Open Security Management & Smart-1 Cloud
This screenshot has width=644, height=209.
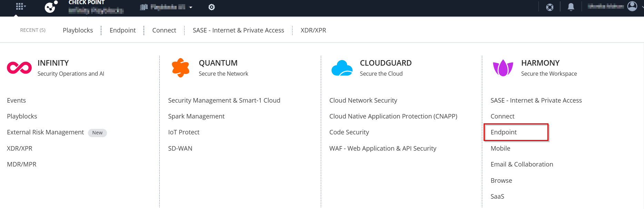click(x=224, y=100)
